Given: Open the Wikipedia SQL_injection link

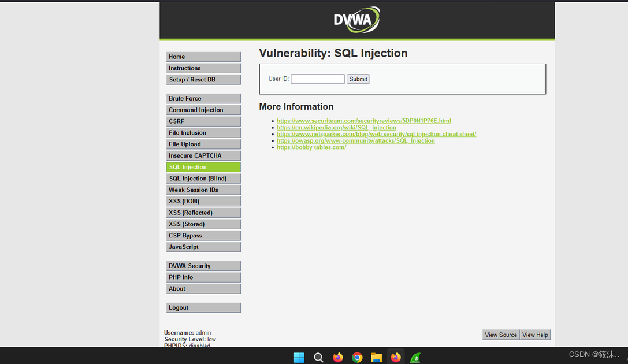Looking at the screenshot, I should [x=336, y=128].
